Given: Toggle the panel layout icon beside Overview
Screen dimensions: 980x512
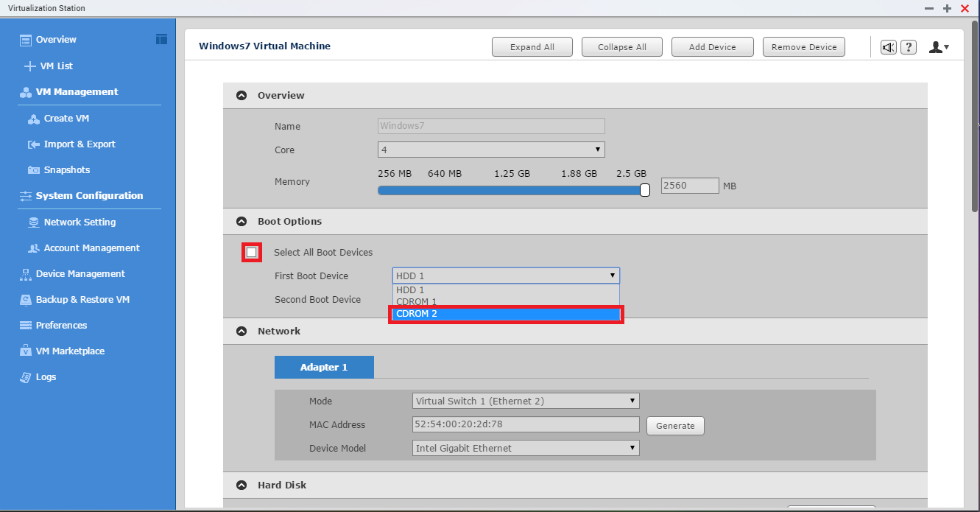Looking at the screenshot, I should (x=161, y=39).
